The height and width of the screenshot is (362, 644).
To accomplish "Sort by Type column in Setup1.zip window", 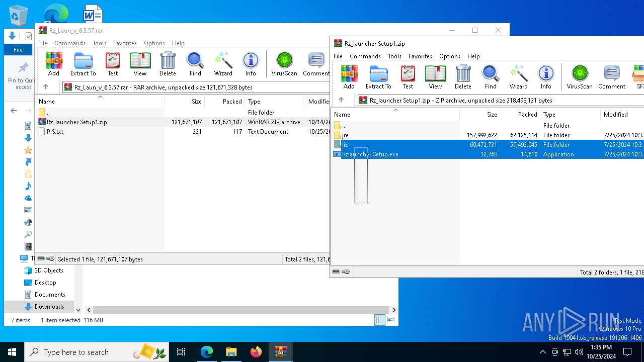I will 571,114.
